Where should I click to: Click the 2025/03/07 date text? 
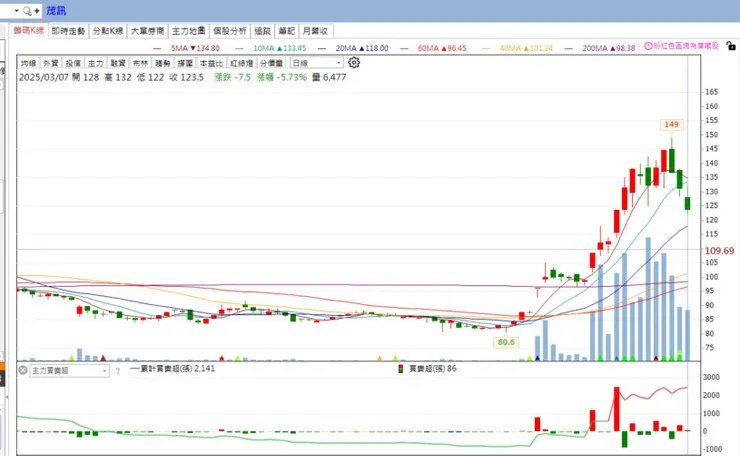[x=44, y=77]
